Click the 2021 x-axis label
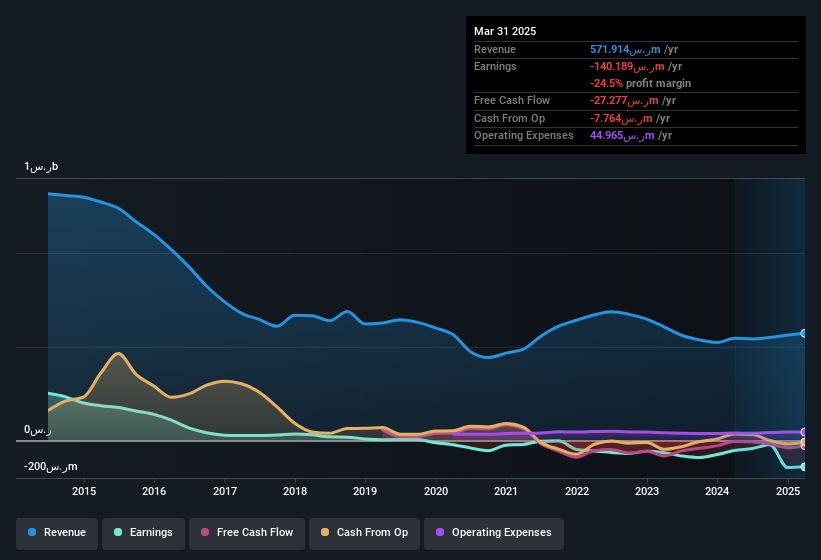 coord(506,491)
